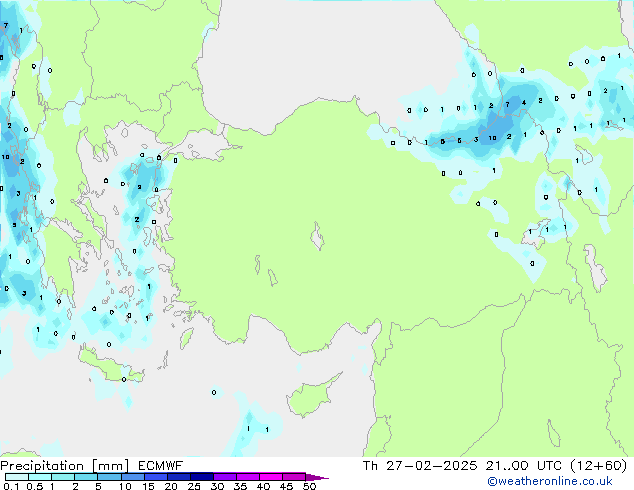Click the purple arrow beyond 50 mm on the legend
This screenshot has width=634, height=490.
(317, 477)
